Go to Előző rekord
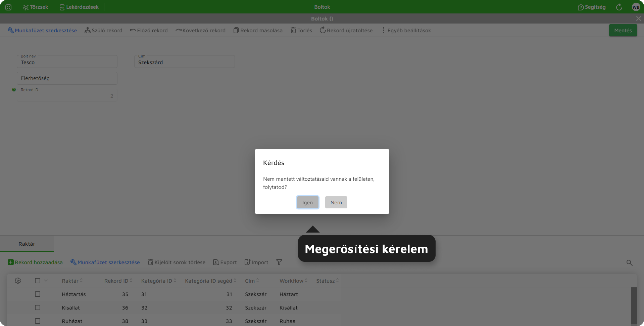This screenshot has height=326, width=644. coord(149,30)
